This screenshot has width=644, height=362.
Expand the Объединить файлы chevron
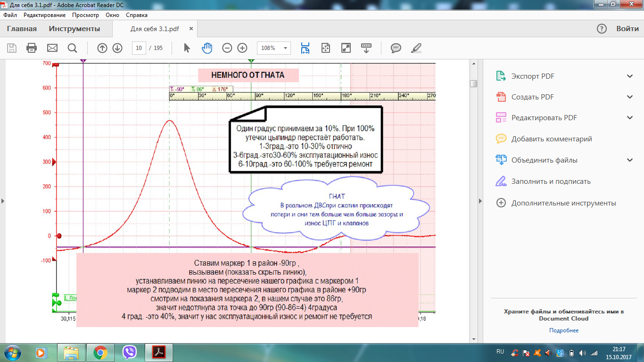click(x=630, y=160)
